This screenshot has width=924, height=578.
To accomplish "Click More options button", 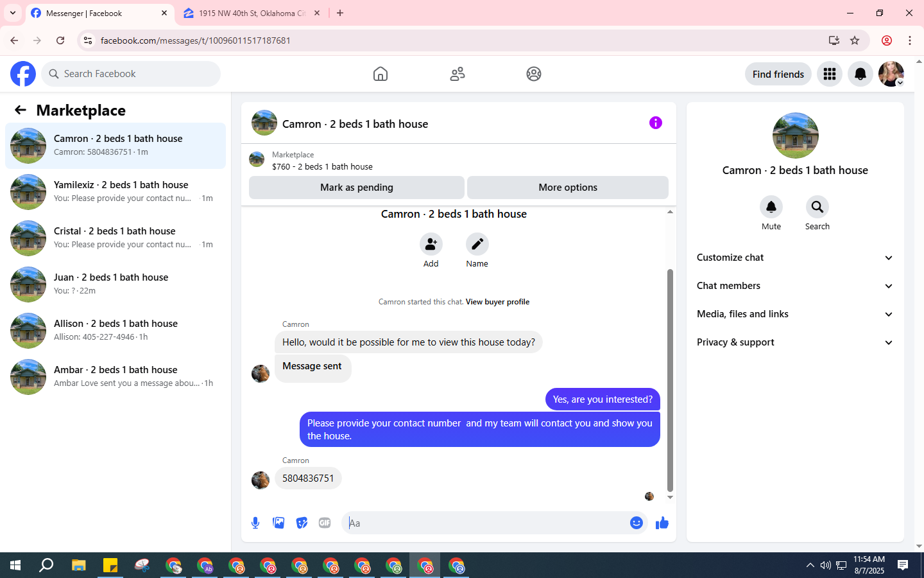I will 568,188.
